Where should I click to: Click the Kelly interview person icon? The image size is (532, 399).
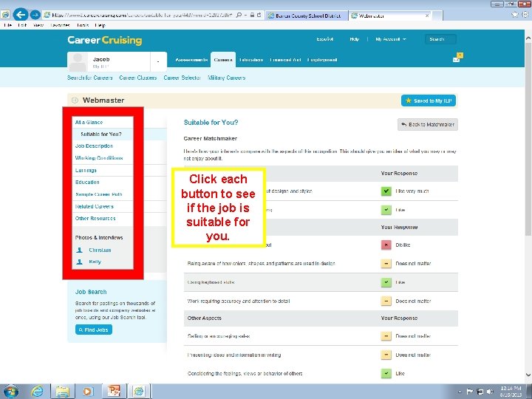pos(79,262)
